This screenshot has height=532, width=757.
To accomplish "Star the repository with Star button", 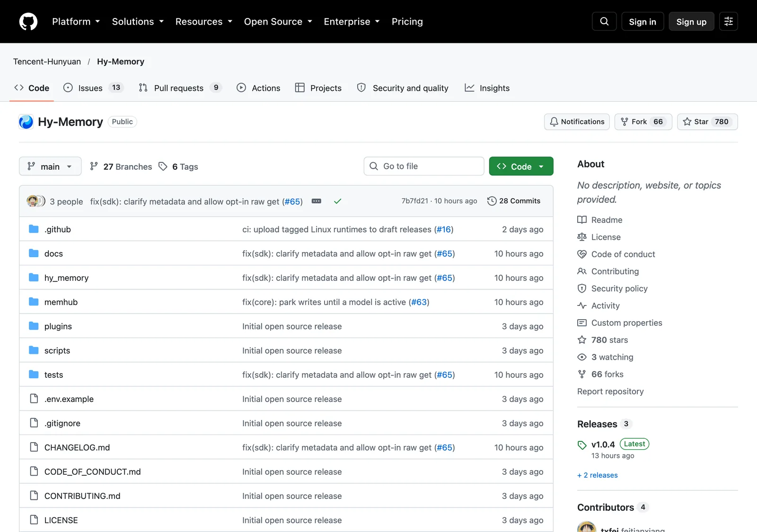I will coord(707,122).
